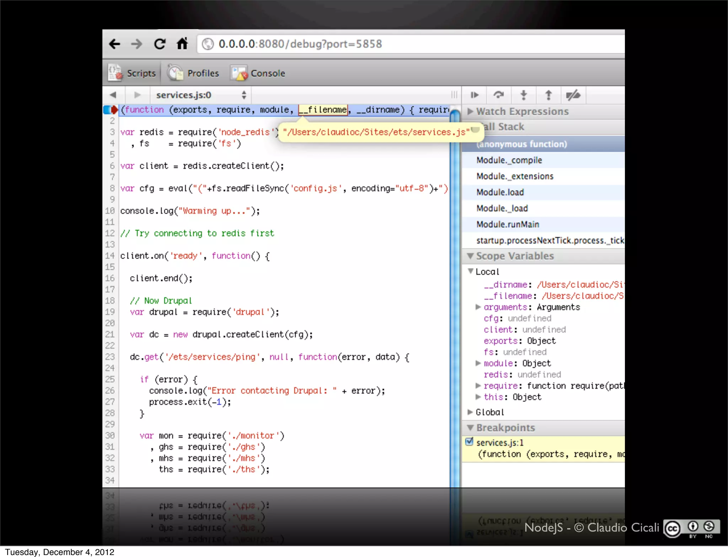Select Module.runMain stack frame
This screenshot has height=560, width=728.
point(543,224)
